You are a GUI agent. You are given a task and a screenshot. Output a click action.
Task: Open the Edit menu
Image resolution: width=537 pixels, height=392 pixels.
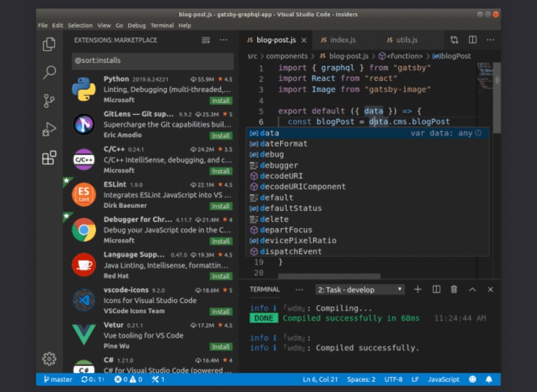[x=58, y=25]
